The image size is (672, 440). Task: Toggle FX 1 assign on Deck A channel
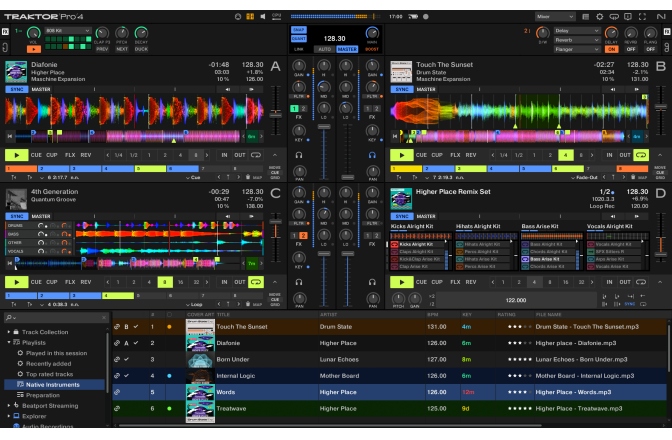tap(294, 109)
